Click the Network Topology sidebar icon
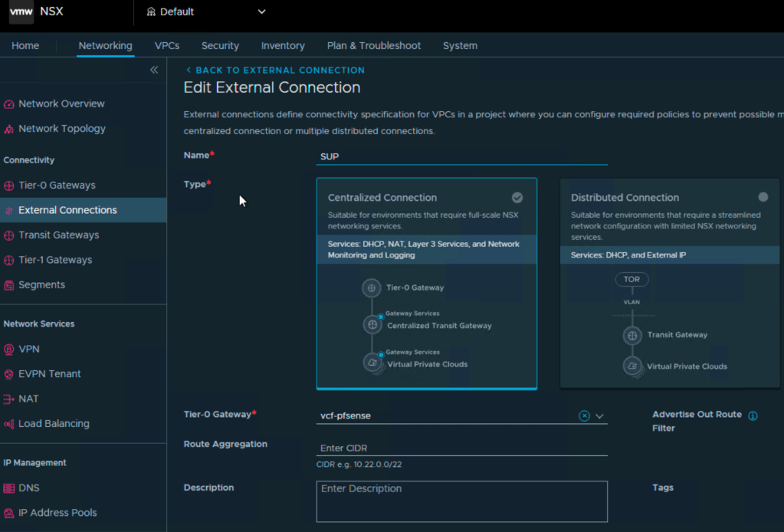The width and height of the screenshot is (784, 532). pos(9,129)
